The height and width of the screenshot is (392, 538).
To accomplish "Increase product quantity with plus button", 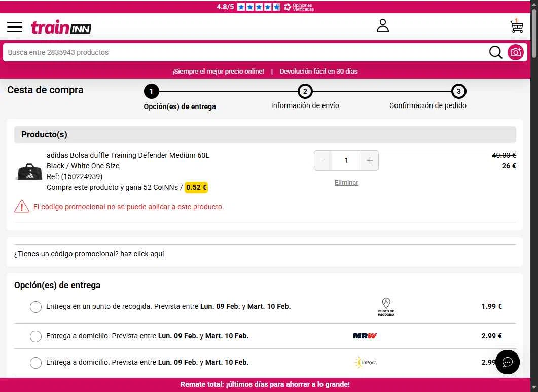I will tap(370, 160).
